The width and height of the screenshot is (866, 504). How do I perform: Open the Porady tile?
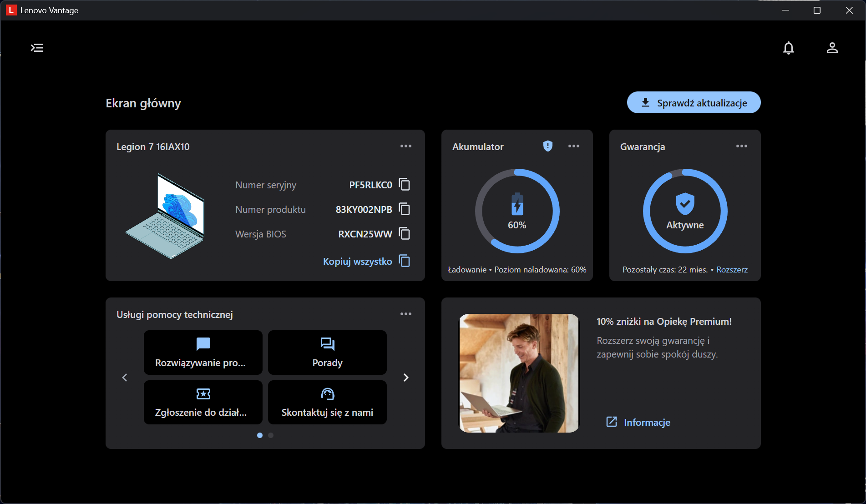click(327, 353)
